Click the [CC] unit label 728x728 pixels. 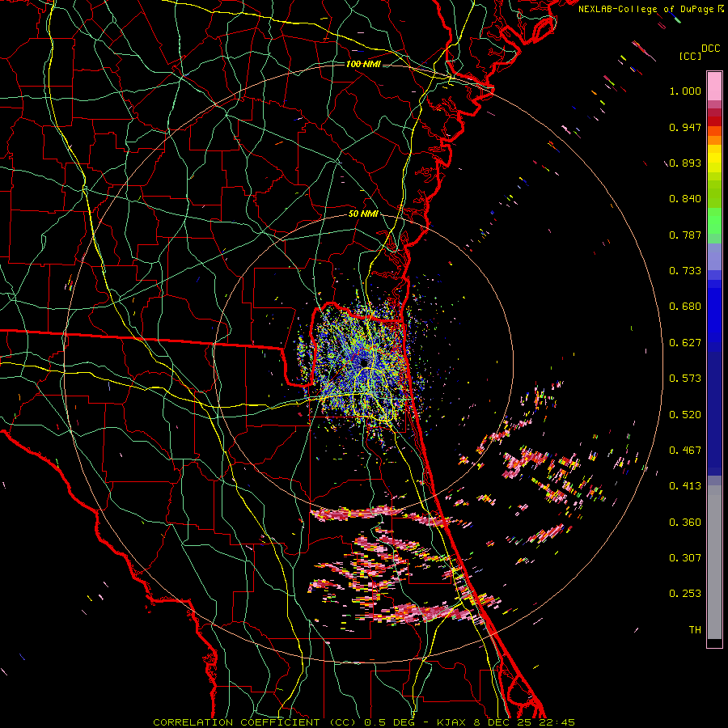point(690,56)
